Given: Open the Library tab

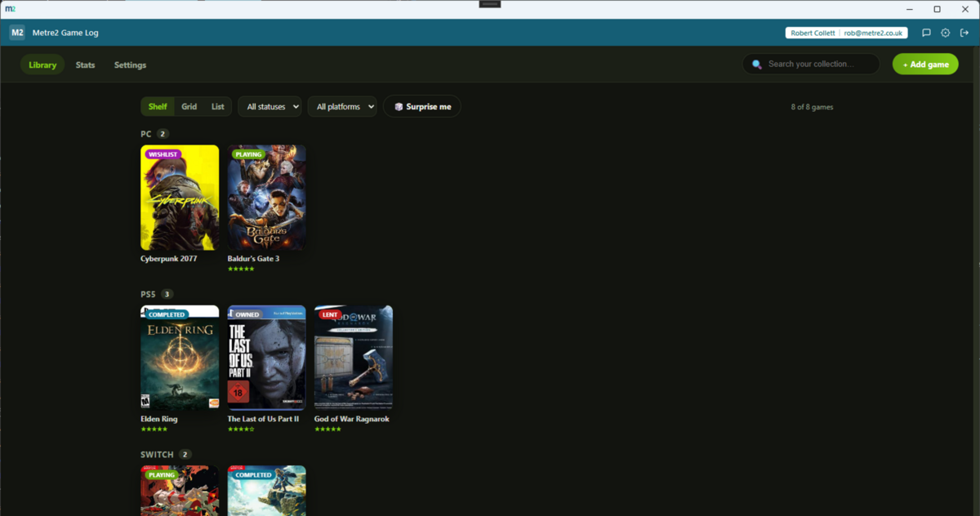Looking at the screenshot, I should tap(42, 64).
